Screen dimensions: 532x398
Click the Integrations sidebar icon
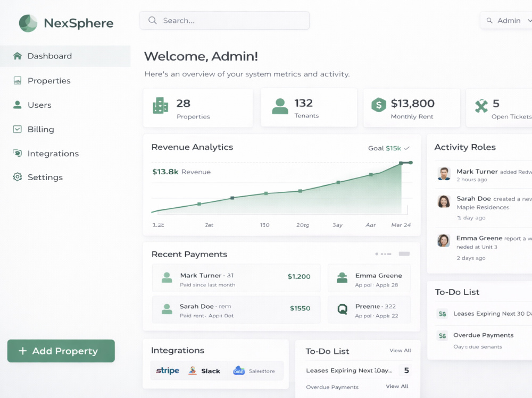pos(18,153)
